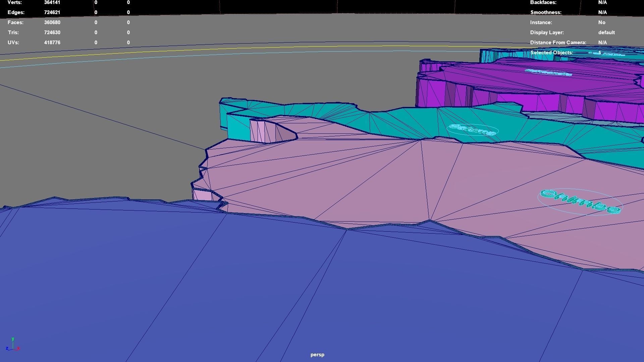
Task: Click the XYZ view axis gizmo
Action: [x=12, y=345]
